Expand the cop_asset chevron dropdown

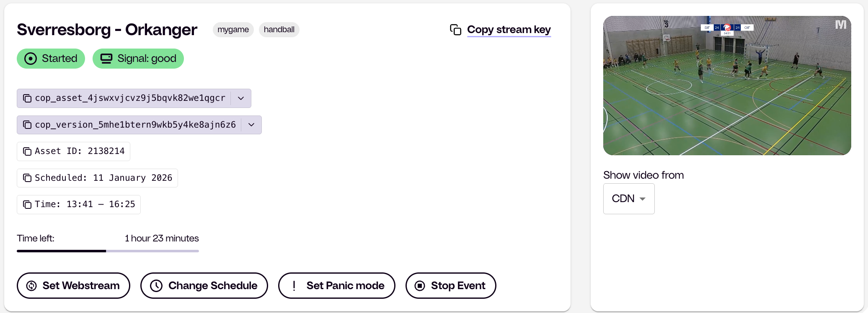(x=241, y=98)
